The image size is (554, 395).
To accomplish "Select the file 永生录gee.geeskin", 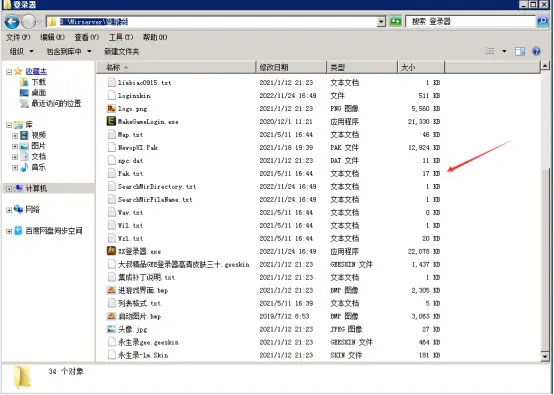I will click(x=148, y=342).
